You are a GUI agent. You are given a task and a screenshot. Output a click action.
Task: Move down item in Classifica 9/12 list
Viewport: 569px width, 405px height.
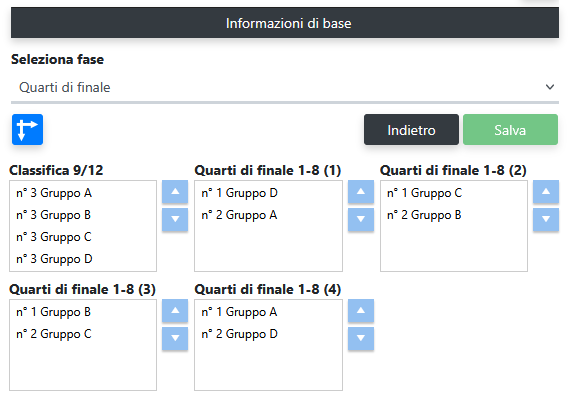point(175,220)
